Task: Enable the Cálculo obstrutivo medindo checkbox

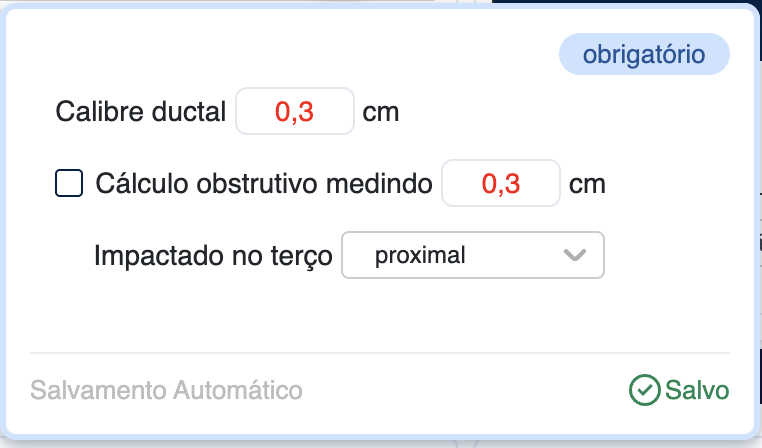Action: [x=69, y=184]
